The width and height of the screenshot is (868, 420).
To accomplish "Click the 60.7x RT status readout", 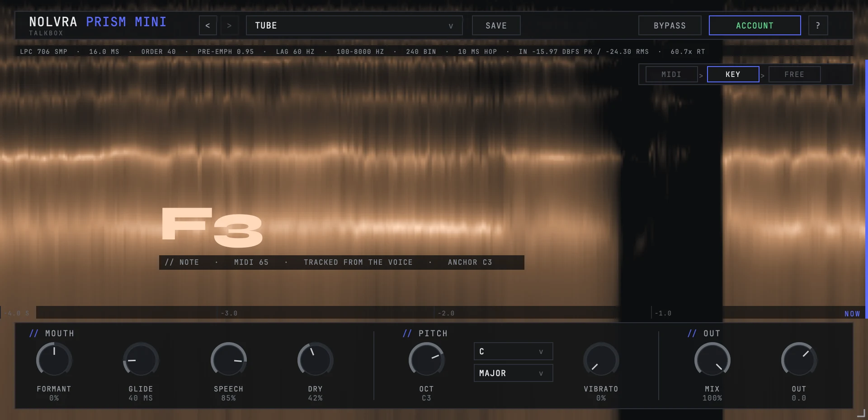I will coord(688,52).
